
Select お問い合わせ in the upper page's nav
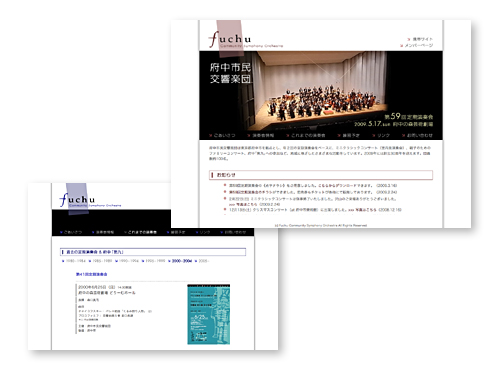tap(417, 135)
